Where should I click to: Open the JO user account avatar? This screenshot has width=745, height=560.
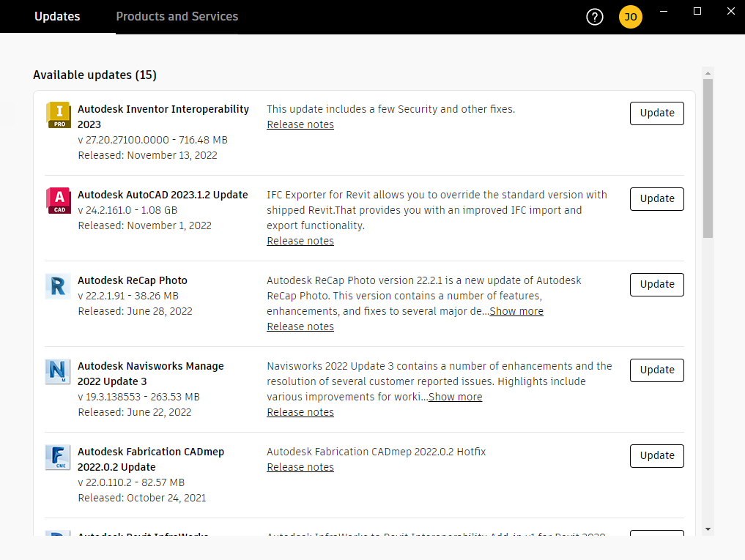631,17
